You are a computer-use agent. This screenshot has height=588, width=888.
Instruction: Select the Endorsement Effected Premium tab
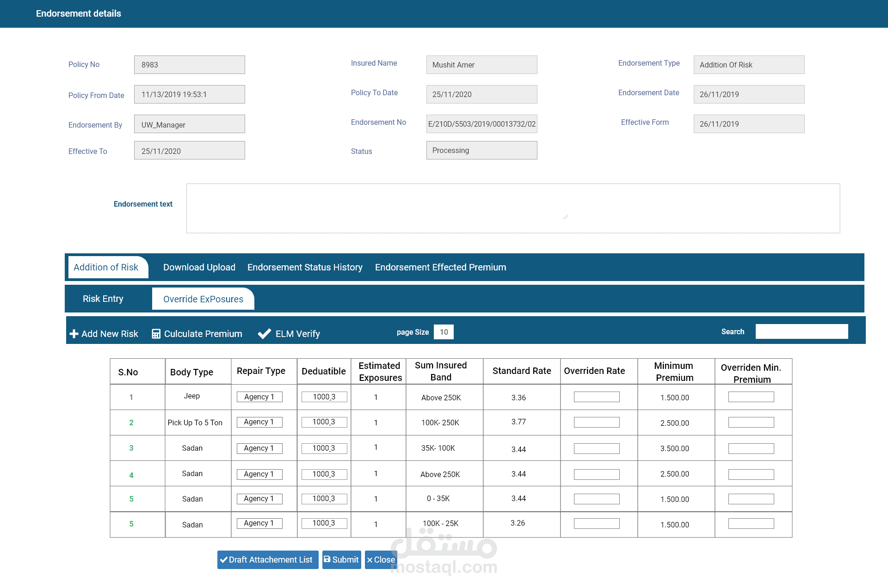tap(440, 267)
